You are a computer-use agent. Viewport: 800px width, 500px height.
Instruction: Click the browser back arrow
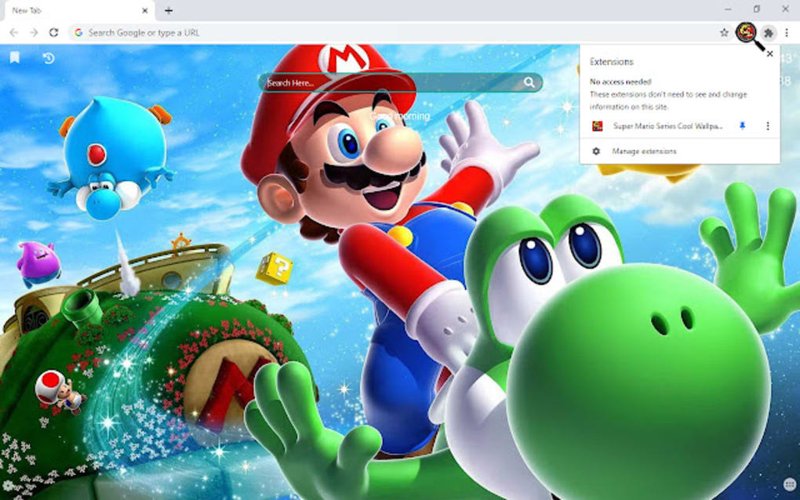(x=14, y=33)
